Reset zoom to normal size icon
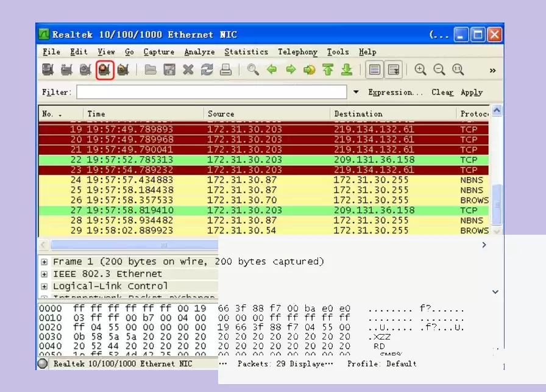 tap(458, 69)
